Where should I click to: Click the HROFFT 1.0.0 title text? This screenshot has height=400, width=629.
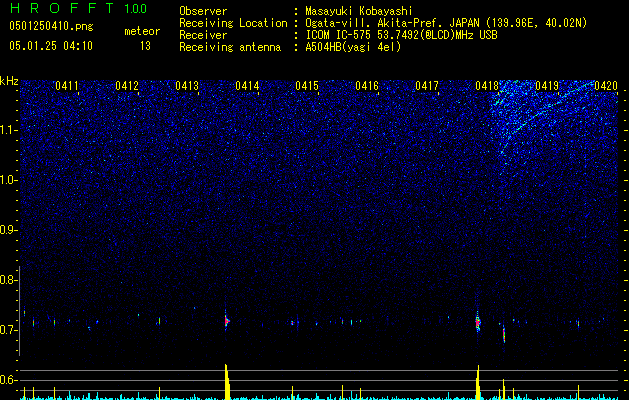pyautogui.click(x=78, y=8)
